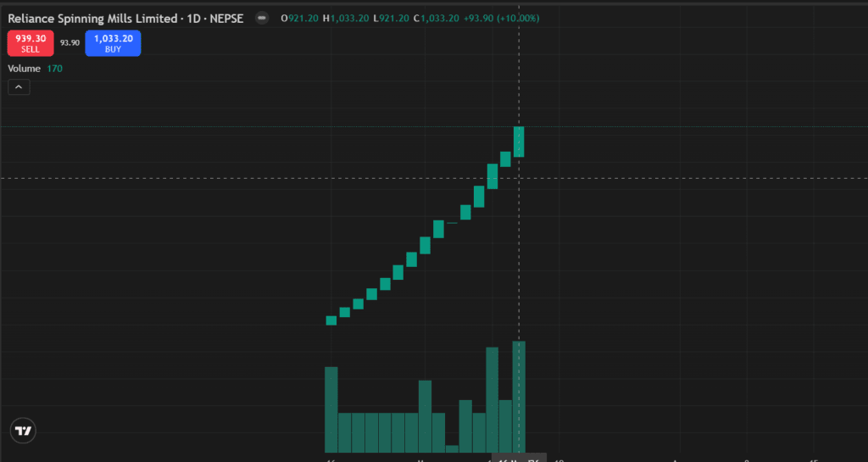The image size is (868, 462).
Task: Select the first candle at the chart's lower left
Action: (331, 320)
